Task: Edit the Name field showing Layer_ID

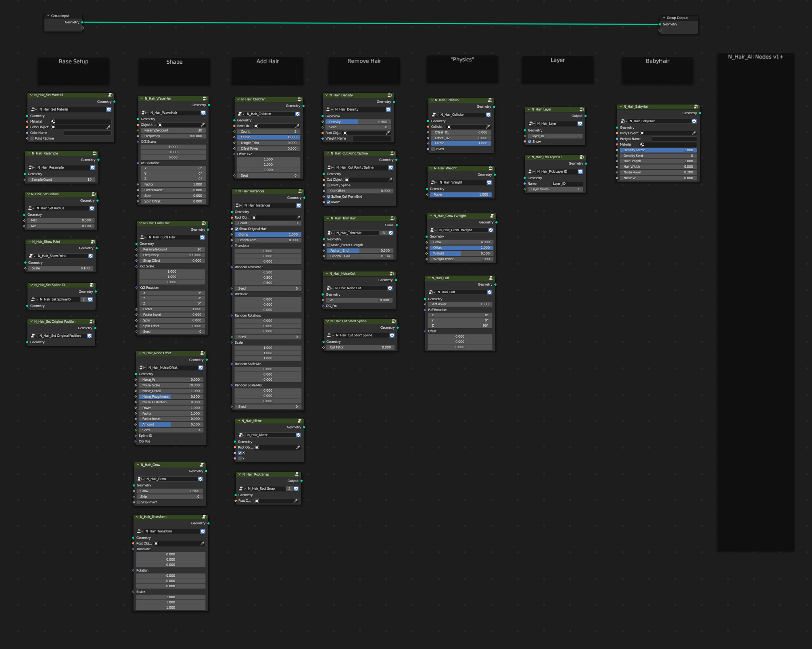Action: click(567, 184)
